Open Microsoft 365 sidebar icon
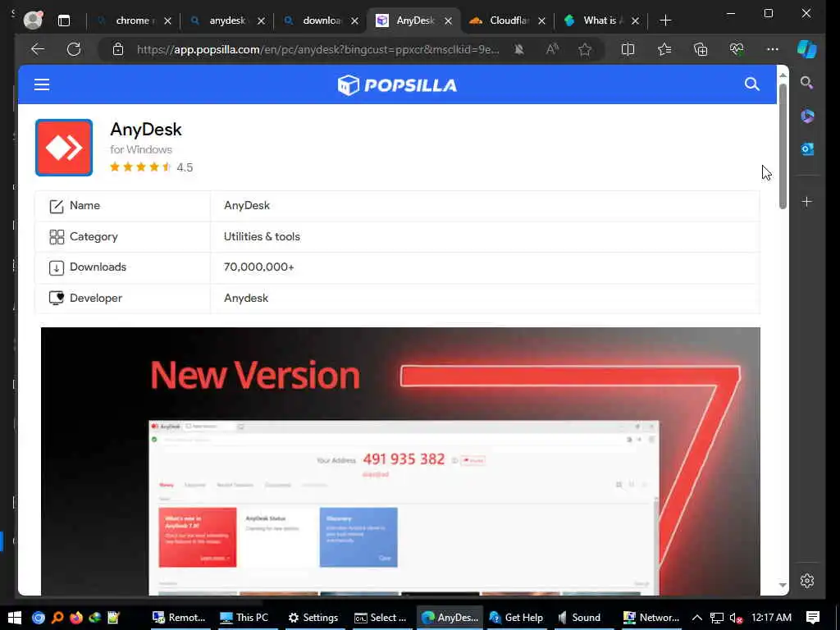This screenshot has width=840, height=630. 807,116
